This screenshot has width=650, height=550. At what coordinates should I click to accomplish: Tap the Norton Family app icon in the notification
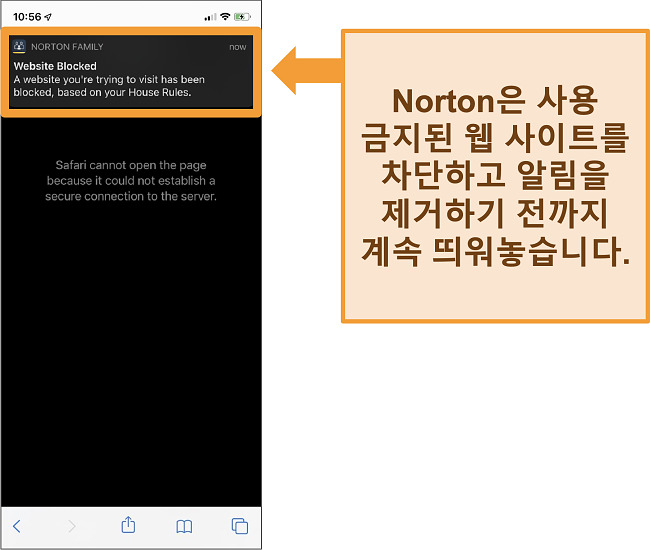click(19, 46)
